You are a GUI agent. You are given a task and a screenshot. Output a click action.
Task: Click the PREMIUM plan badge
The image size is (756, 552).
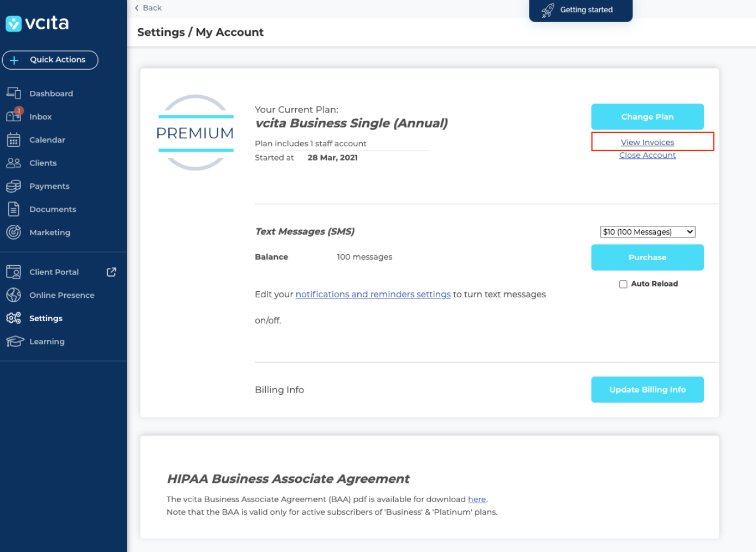(x=195, y=133)
